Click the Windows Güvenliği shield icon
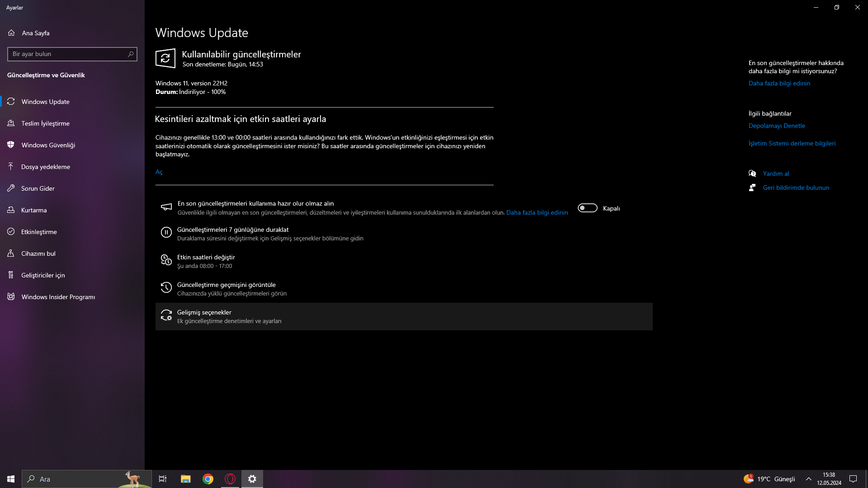The width and height of the screenshot is (868, 488). (11, 145)
